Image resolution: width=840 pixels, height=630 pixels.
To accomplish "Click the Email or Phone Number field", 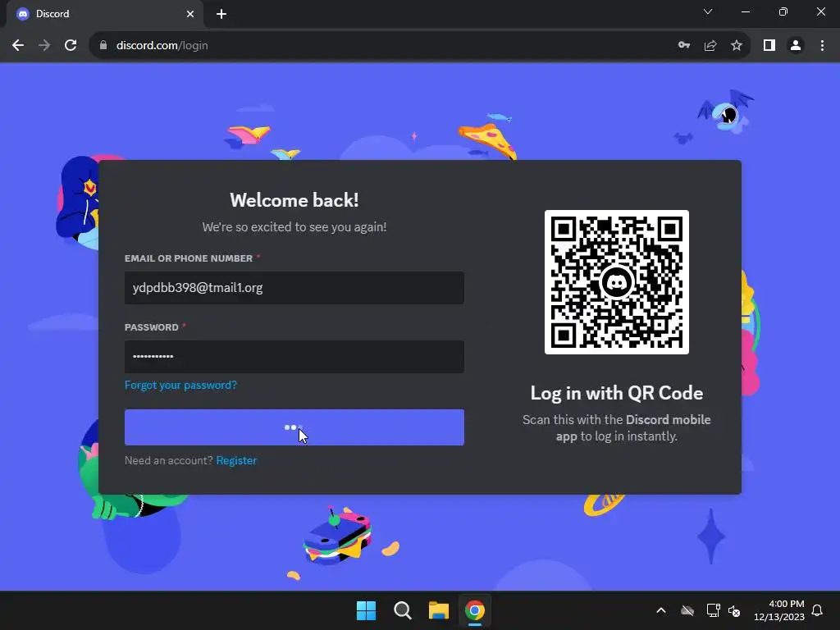I will pyautogui.click(x=294, y=288).
